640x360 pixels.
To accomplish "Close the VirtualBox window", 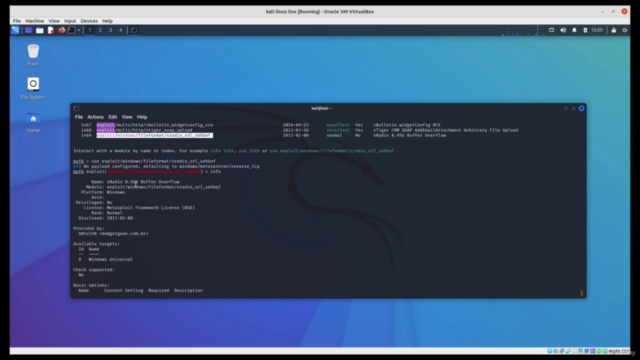I will point(624,11).
